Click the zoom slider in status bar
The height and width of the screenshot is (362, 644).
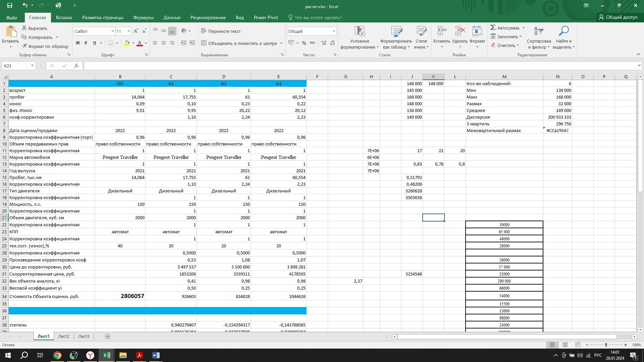[x=606, y=345]
